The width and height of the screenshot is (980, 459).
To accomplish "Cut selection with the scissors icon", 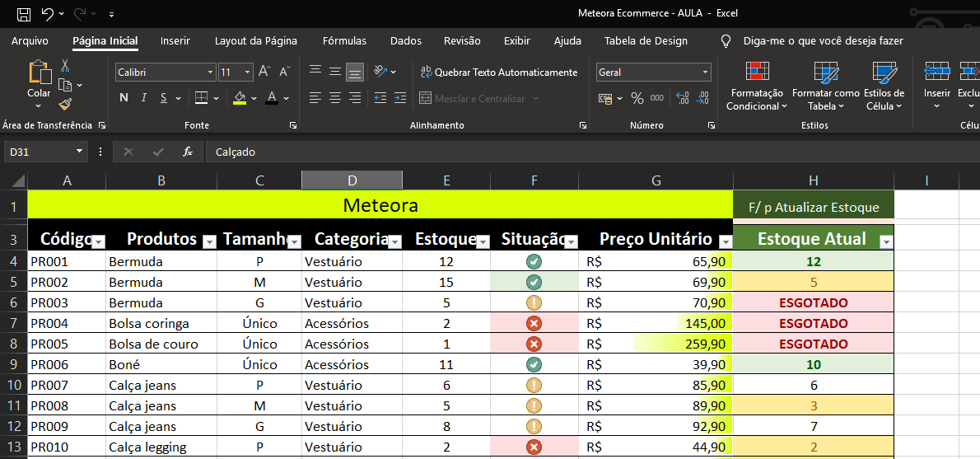I will [x=65, y=65].
